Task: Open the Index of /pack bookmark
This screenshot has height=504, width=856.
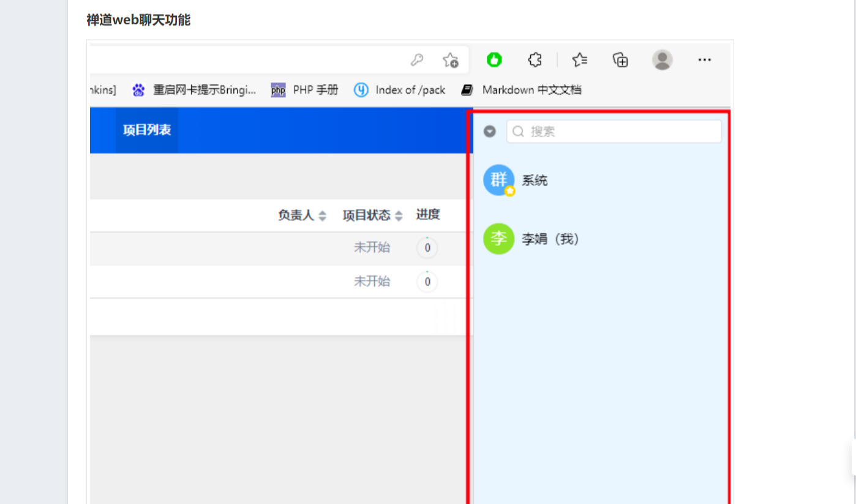Action: [x=400, y=90]
